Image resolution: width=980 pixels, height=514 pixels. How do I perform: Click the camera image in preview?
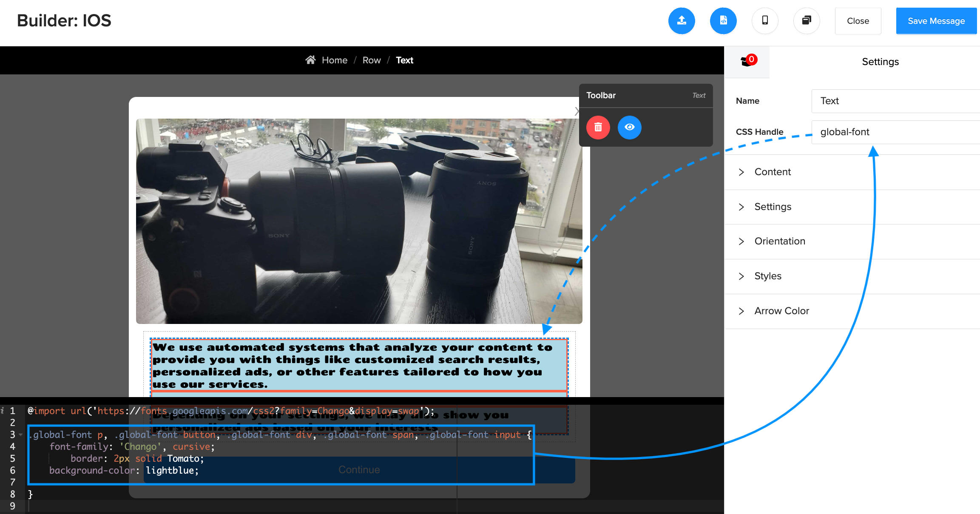click(359, 221)
